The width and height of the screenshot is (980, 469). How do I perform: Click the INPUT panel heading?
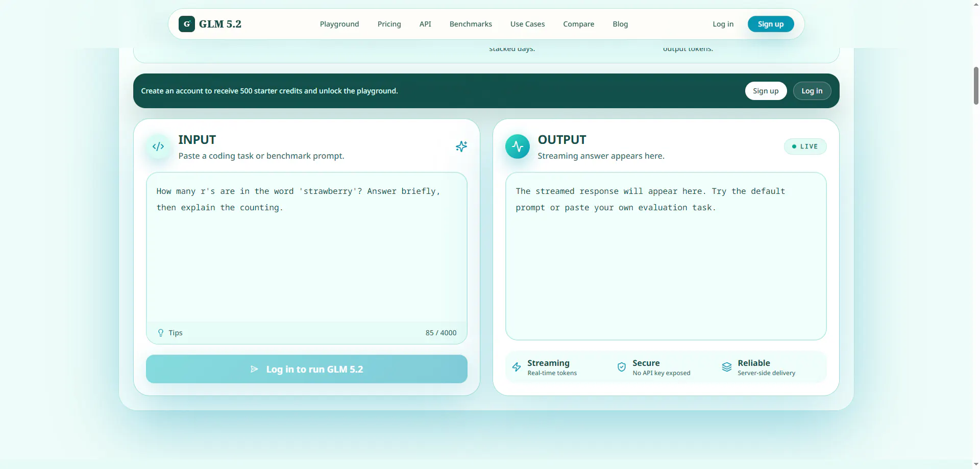pyautogui.click(x=197, y=140)
